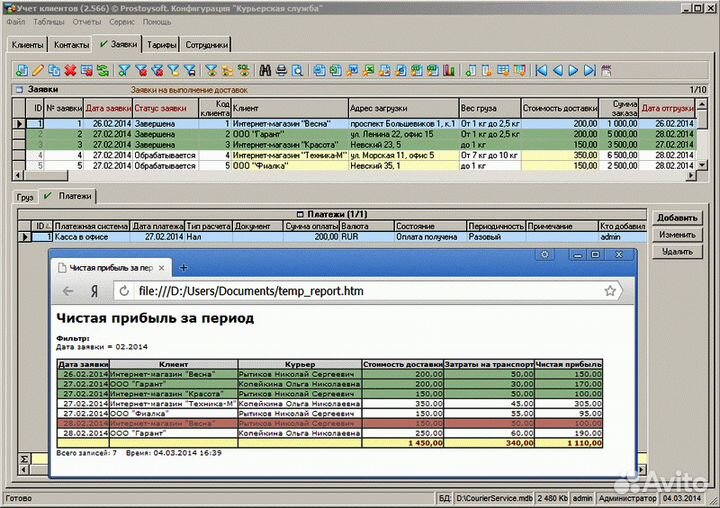This screenshot has height=508, width=720.
Task: Click the SQL query icon
Action: click(242, 70)
